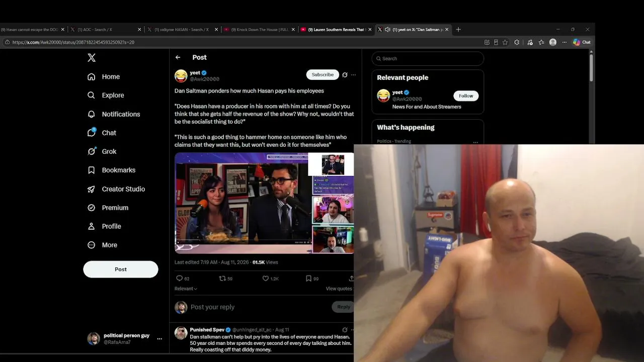Open the Bookmarks page
This screenshot has width=644, height=362.
(111, 170)
